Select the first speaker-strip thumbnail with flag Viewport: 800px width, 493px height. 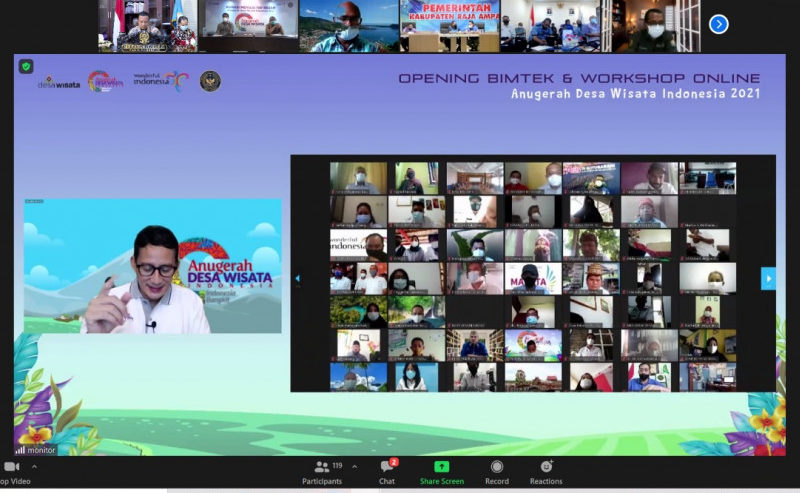tap(147, 26)
